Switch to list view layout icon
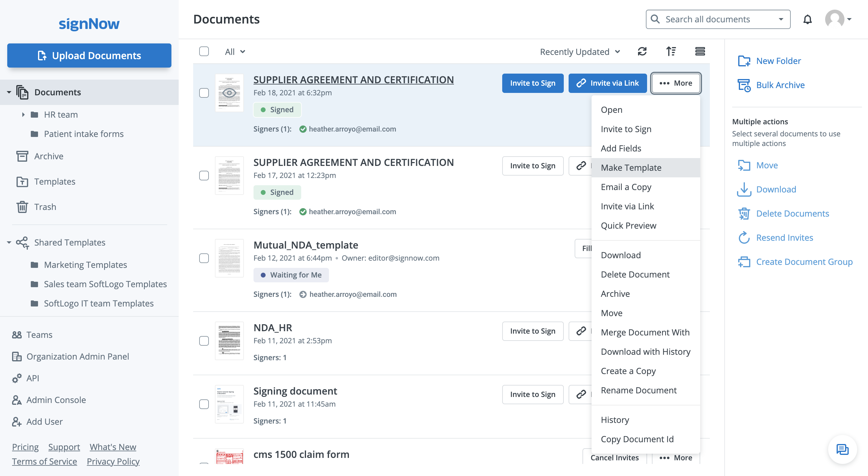Viewport: 868px width, 476px height. click(x=700, y=52)
